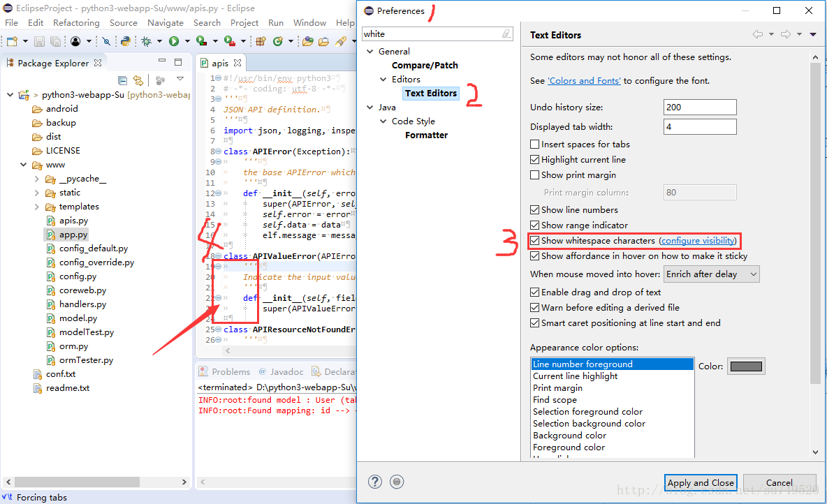The image size is (827, 504).
Task: Open the 'Colors and Fonts' link
Action: [585, 81]
